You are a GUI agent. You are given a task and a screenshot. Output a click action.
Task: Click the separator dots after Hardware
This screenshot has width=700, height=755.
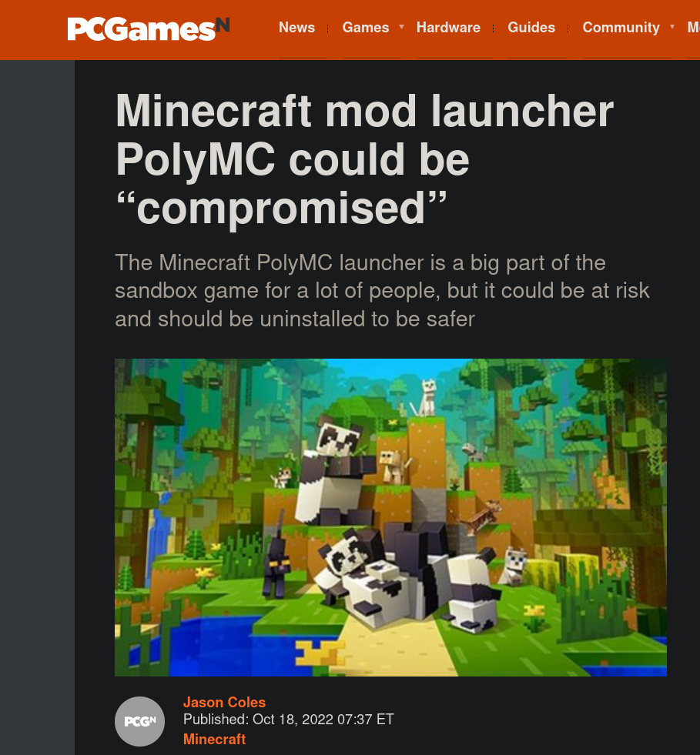(494, 28)
